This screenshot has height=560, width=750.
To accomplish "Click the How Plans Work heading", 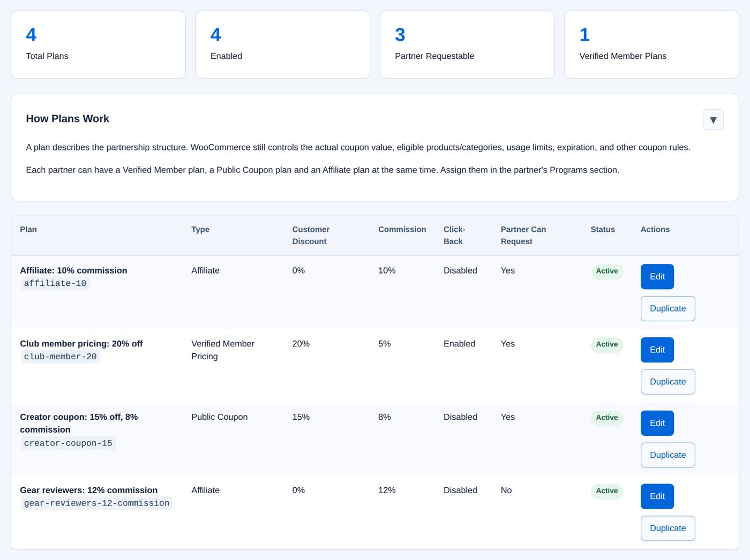I will [x=67, y=119].
